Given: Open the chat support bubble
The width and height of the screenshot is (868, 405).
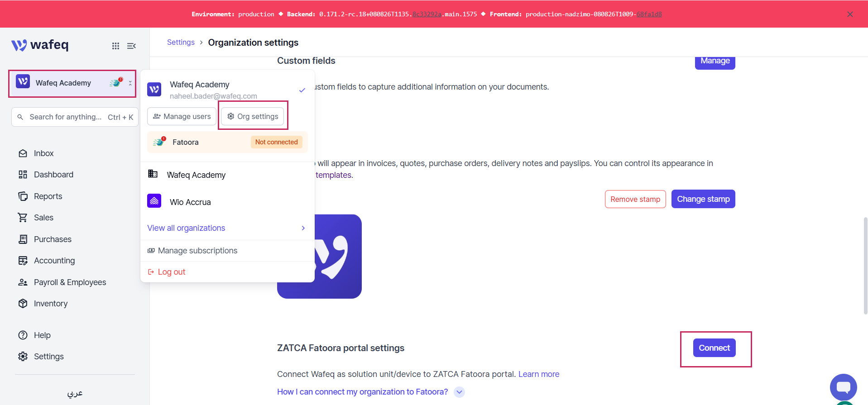Looking at the screenshot, I should pos(843,387).
